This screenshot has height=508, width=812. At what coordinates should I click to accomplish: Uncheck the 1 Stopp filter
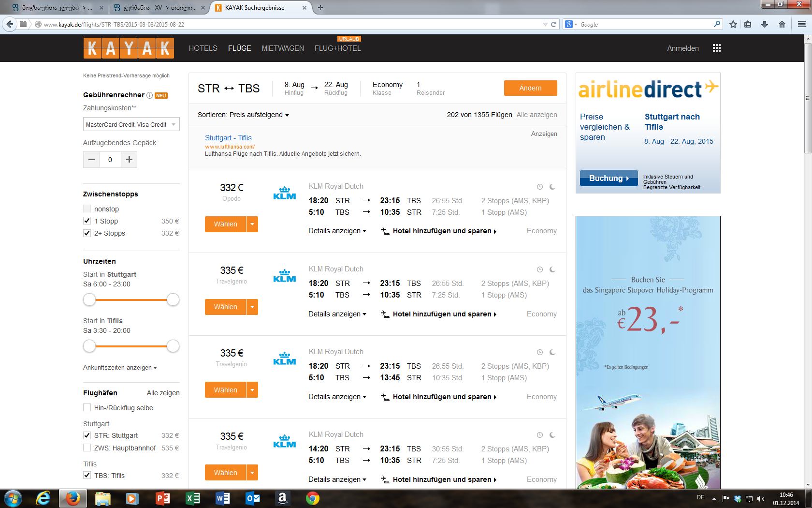click(x=87, y=221)
